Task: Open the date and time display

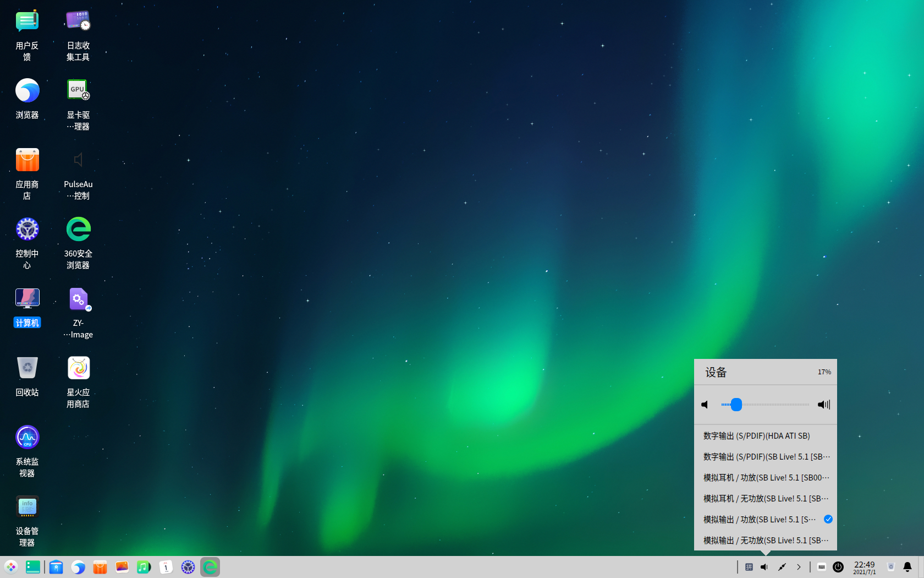Action: tap(864, 567)
